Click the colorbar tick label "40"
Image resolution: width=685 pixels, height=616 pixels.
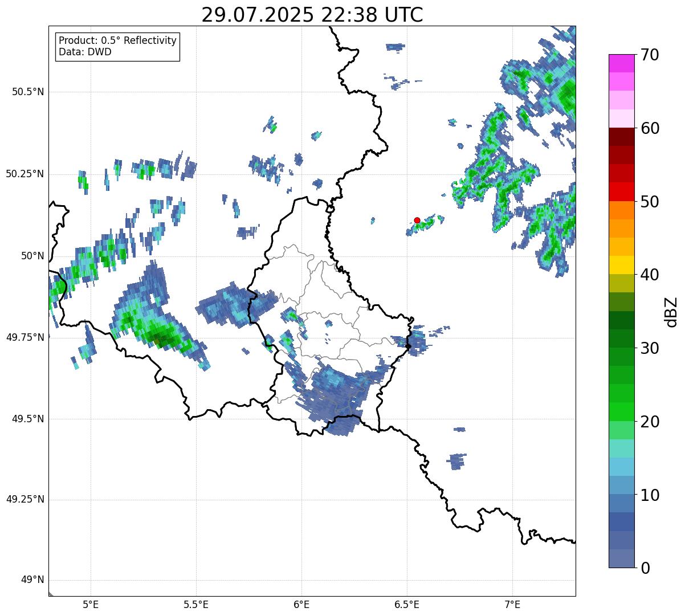click(x=649, y=275)
